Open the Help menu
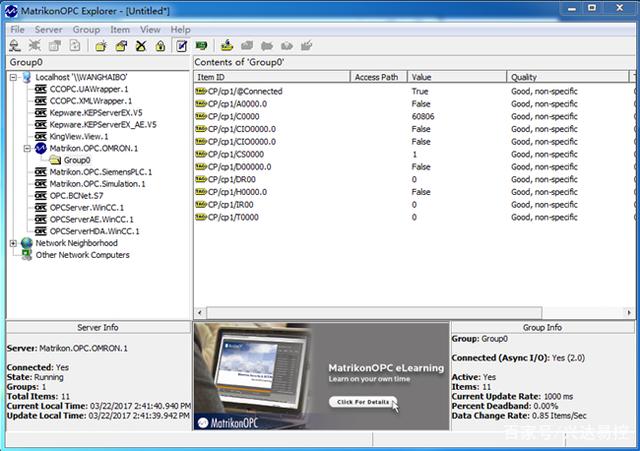This screenshot has width=640, height=451. 180,29
